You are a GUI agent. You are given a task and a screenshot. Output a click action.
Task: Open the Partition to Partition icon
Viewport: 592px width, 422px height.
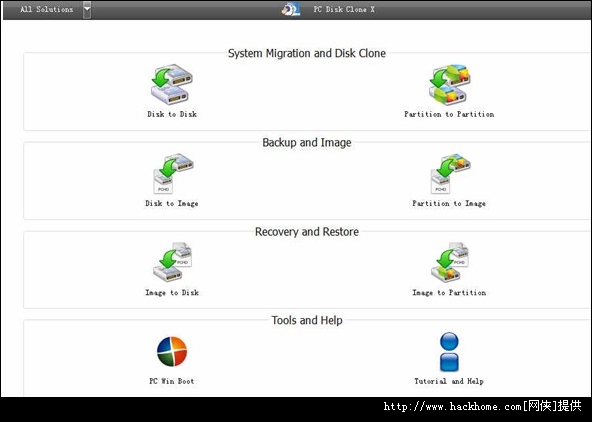pos(449,85)
